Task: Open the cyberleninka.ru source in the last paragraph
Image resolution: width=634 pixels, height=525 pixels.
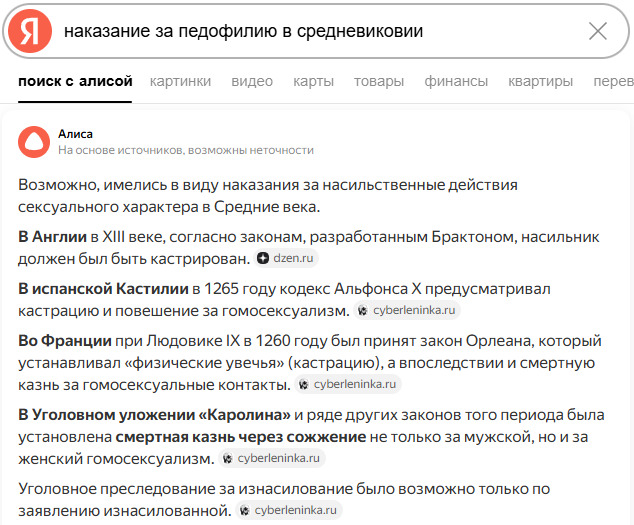Action: [x=290, y=510]
